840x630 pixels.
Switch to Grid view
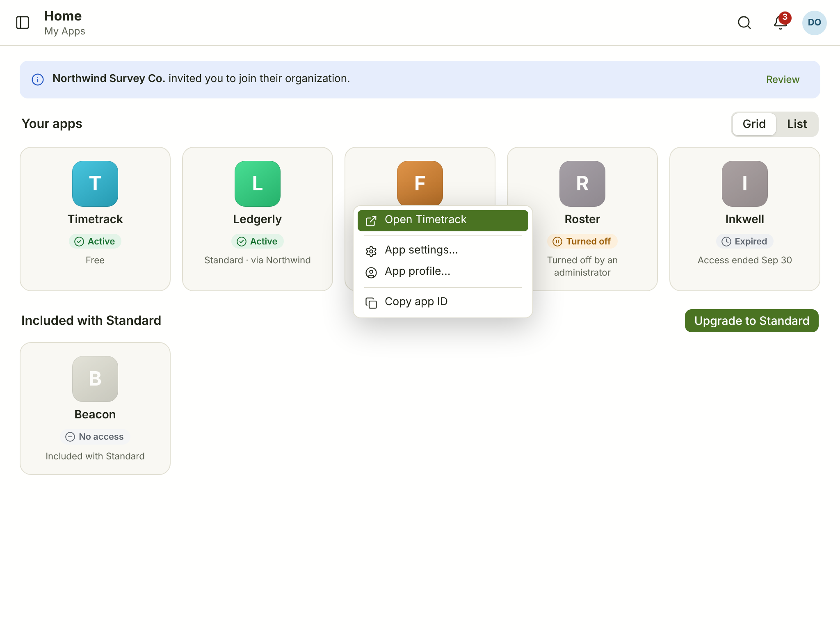754,124
